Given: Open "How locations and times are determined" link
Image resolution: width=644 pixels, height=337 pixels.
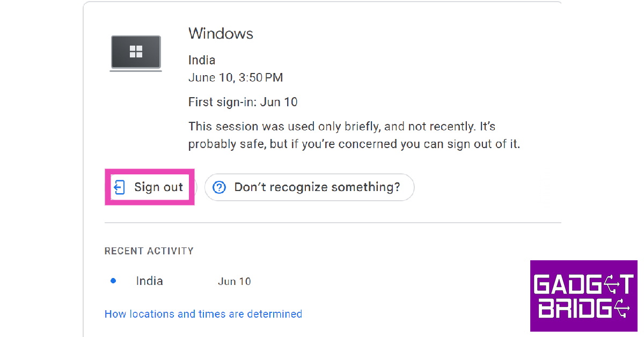Looking at the screenshot, I should tap(203, 314).
